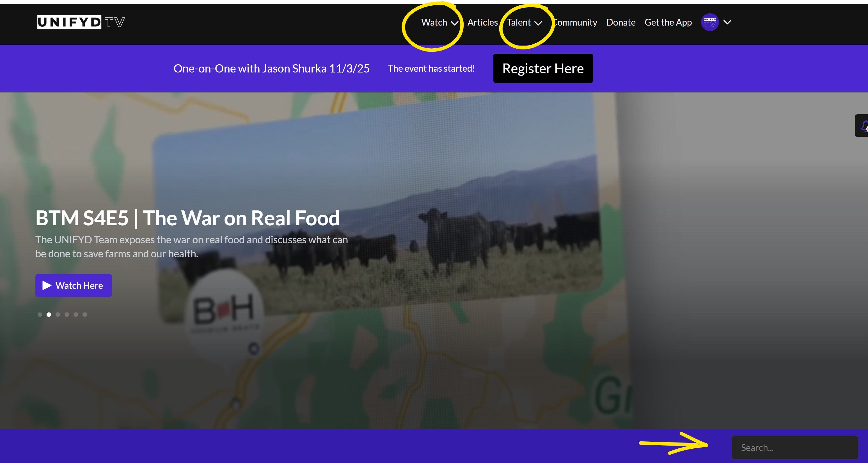This screenshot has height=463, width=868.
Task: Click the Watch Here play button
Action: [x=74, y=285]
